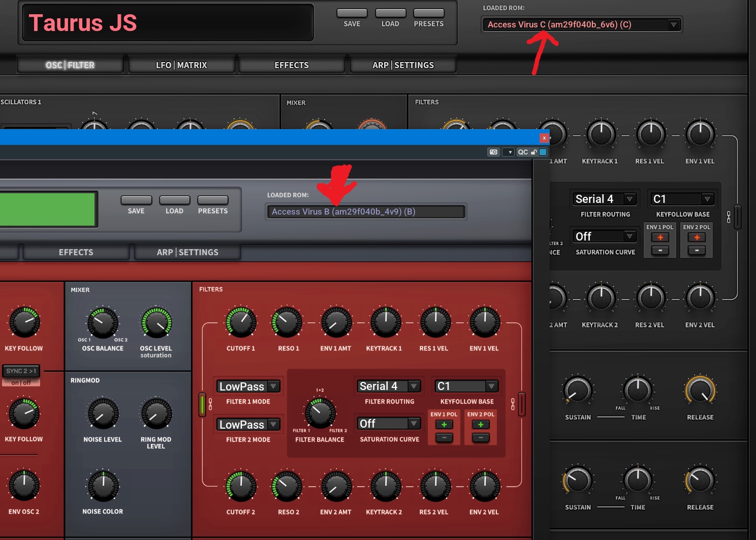Click the LOAD button in the Virus B window
756x540 pixels.
click(174, 200)
